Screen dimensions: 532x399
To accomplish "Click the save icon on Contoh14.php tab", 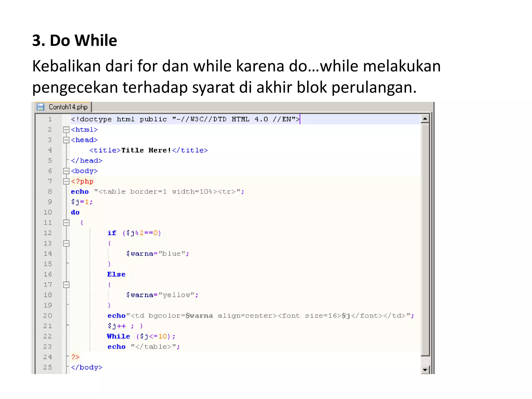I will pyautogui.click(x=41, y=107).
